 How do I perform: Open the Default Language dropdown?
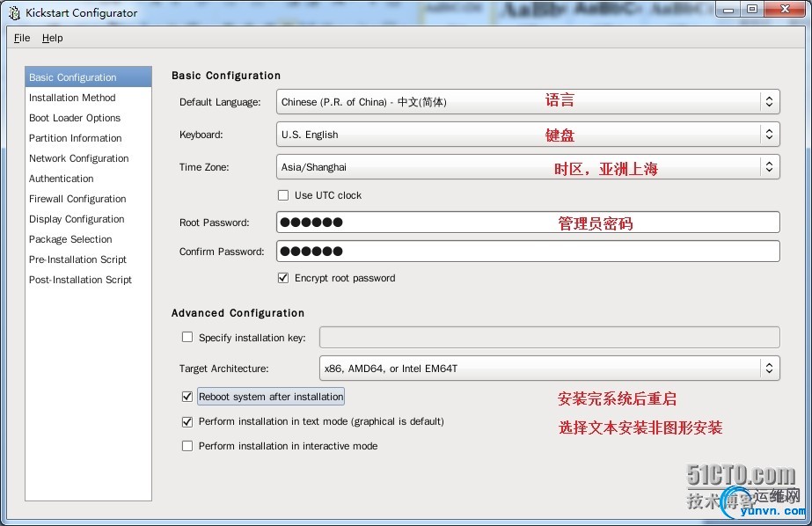click(528, 102)
